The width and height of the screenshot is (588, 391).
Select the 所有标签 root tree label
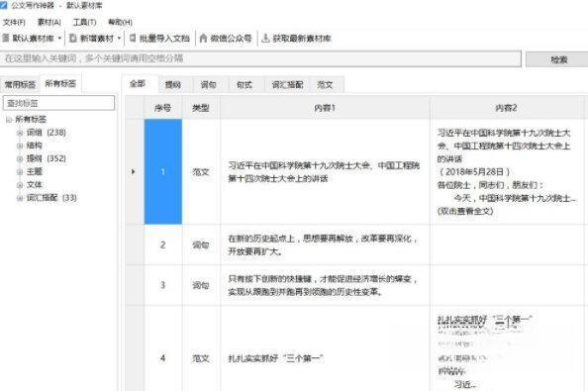[31, 119]
